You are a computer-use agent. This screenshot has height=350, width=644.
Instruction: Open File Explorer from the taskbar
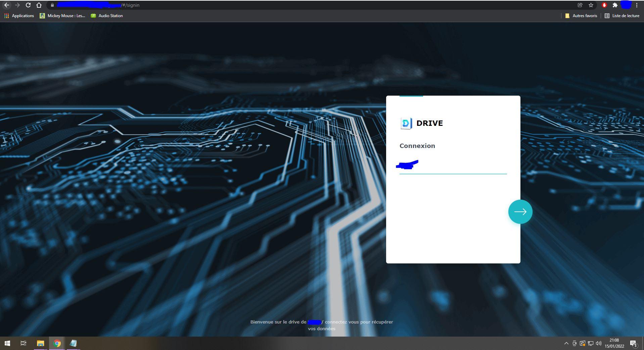click(40, 343)
